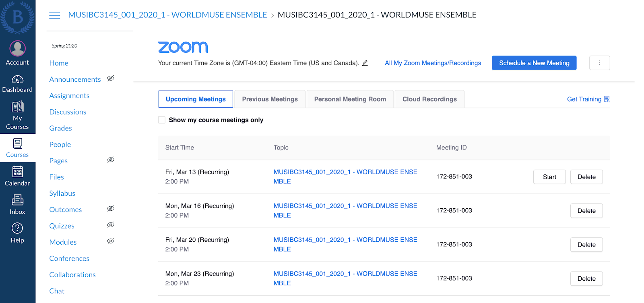This screenshot has width=644, height=303.
Task: Open the Calendar icon
Action: point(17,172)
